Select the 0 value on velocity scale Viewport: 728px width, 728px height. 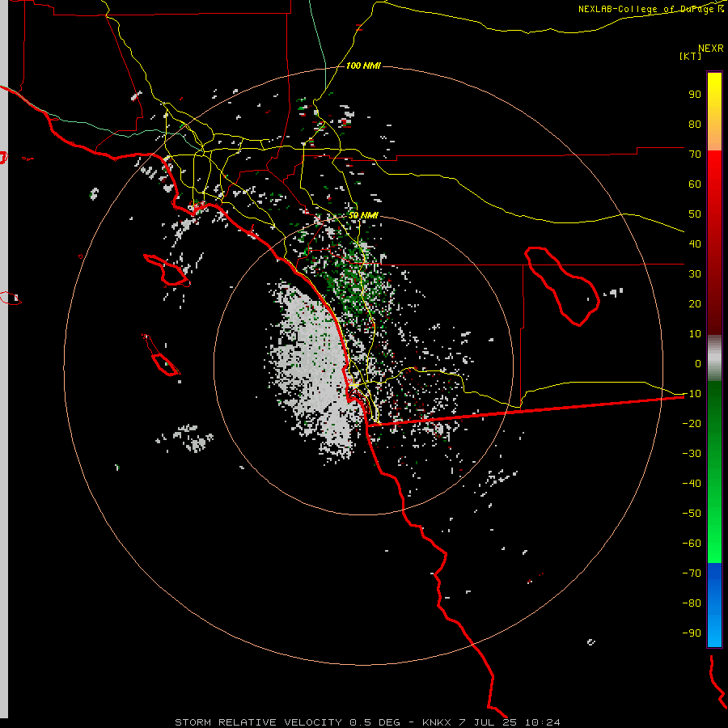(x=698, y=363)
